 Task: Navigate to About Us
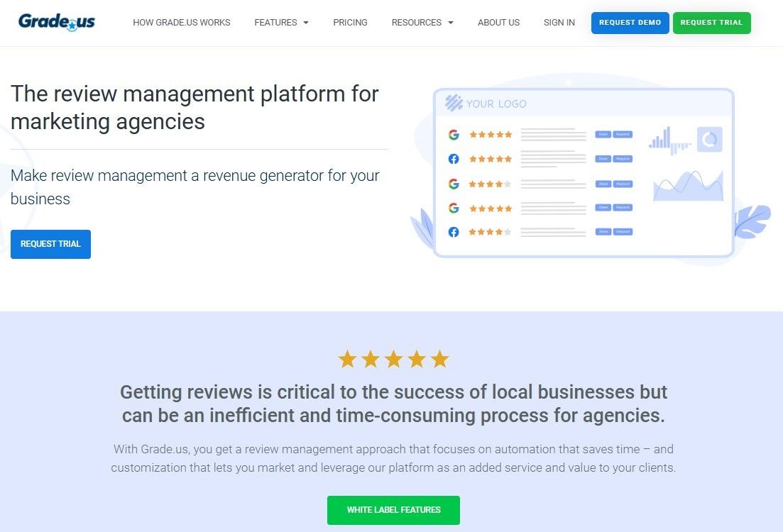pyautogui.click(x=498, y=23)
